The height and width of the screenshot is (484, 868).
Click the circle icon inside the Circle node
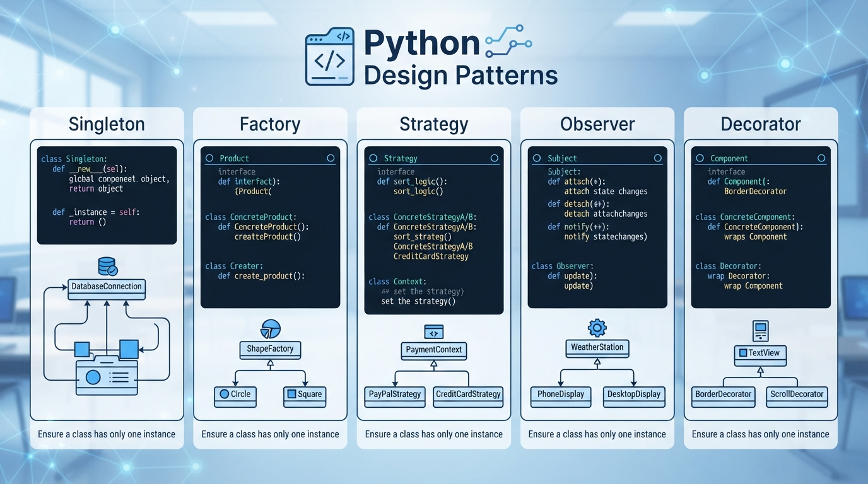click(224, 395)
